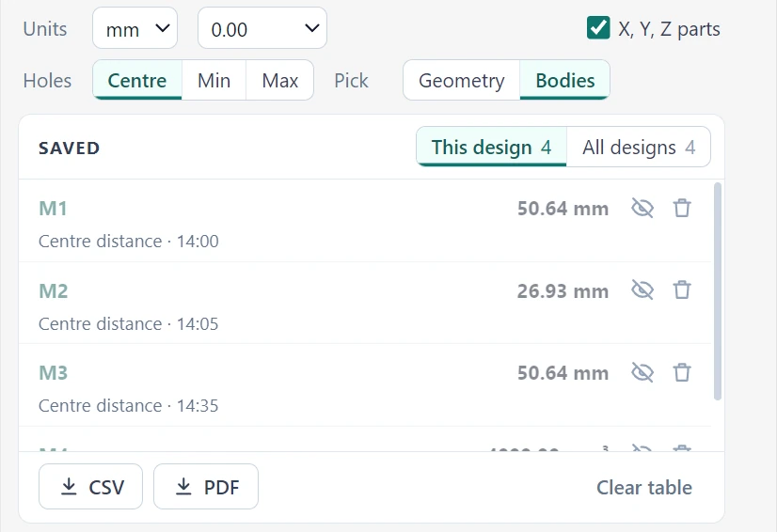Select measurement name M2

coord(54,291)
